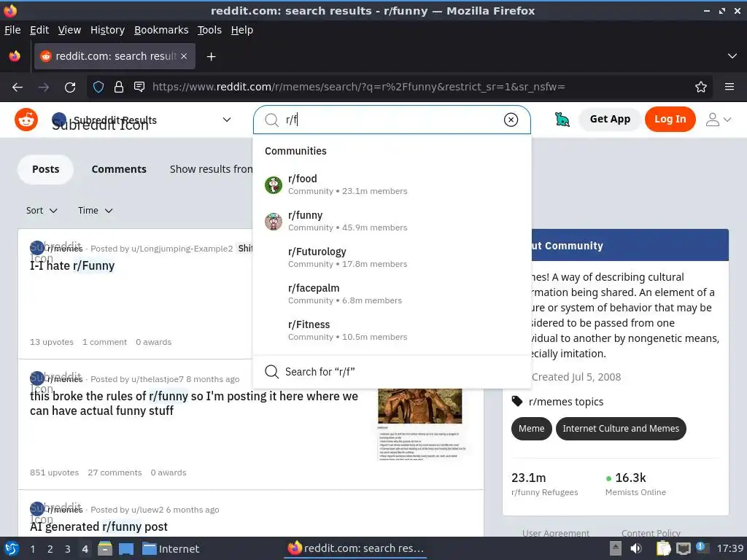Bookmark this page with the star icon
Image resolution: width=747 pixels, height=560 pixels.
pyautogui.click(x=701, y=87)
